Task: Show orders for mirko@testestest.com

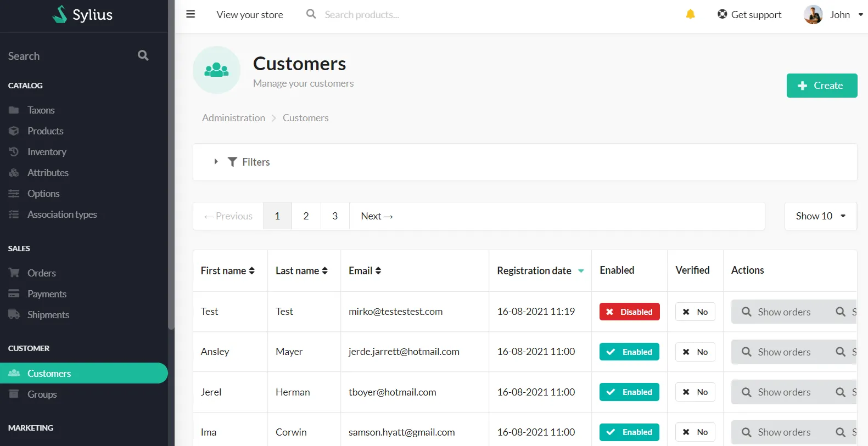Action: 776,312
